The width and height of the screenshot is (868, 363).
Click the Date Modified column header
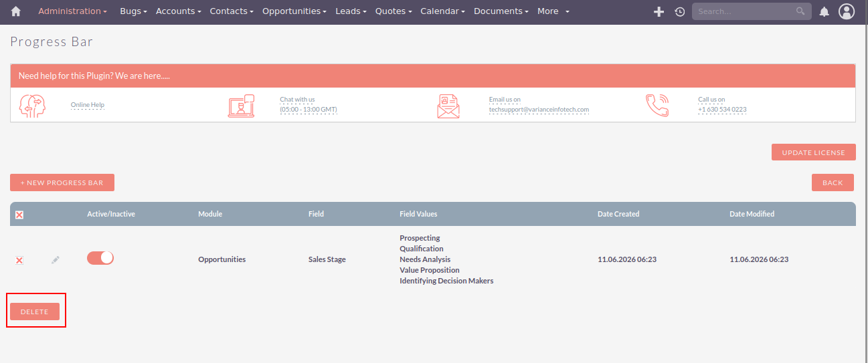(x=752, y=214)
